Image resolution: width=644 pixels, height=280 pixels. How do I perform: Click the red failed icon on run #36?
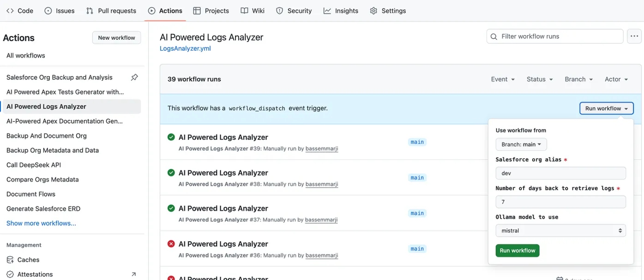tap(171, 244)
